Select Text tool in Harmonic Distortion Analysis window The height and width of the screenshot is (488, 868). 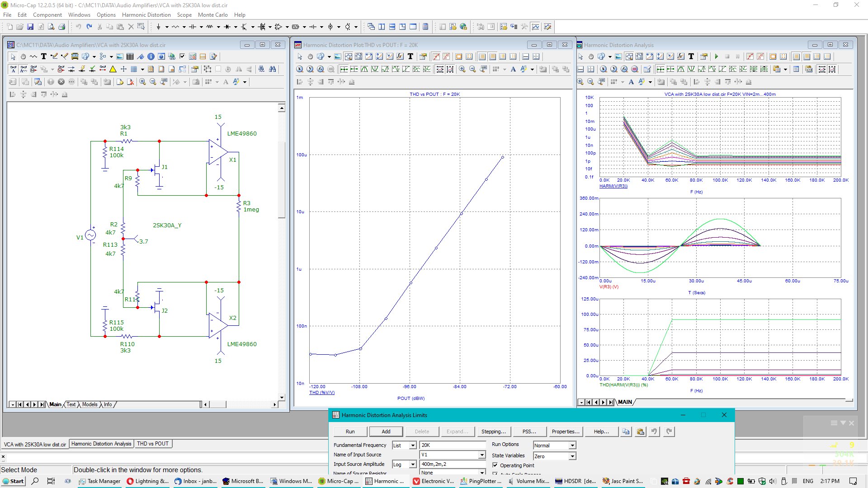(691, 56)
